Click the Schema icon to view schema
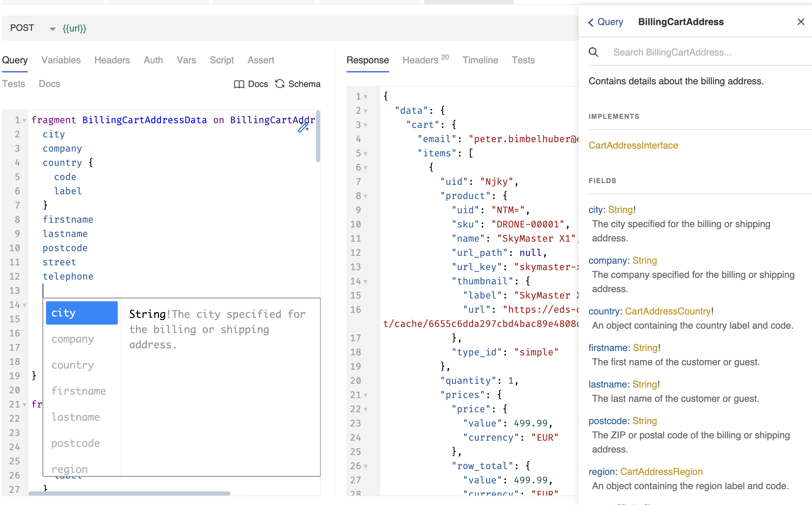812x505 pixels. tap(279, 84)
